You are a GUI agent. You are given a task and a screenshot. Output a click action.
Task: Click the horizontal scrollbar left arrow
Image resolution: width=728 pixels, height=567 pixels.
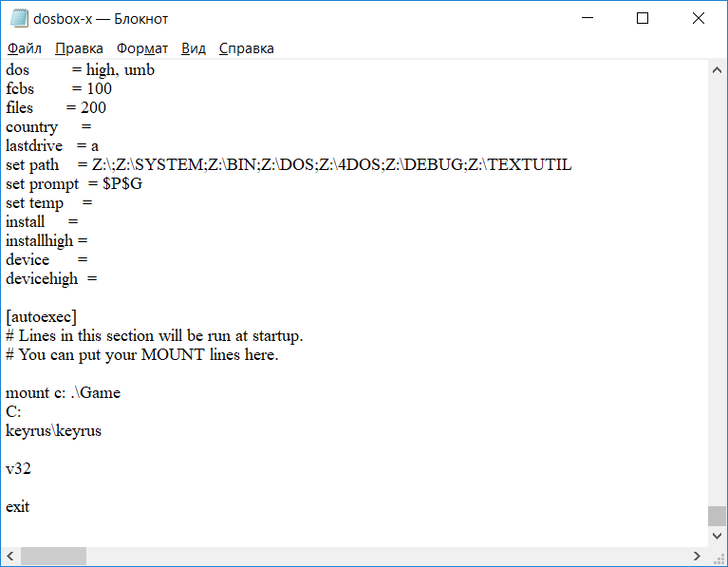[10, 557]
